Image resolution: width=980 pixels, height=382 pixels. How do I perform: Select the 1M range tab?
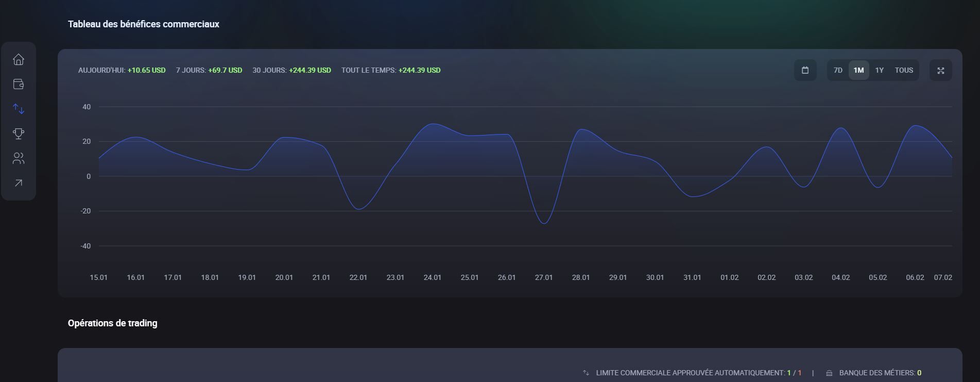coord(858,70)
